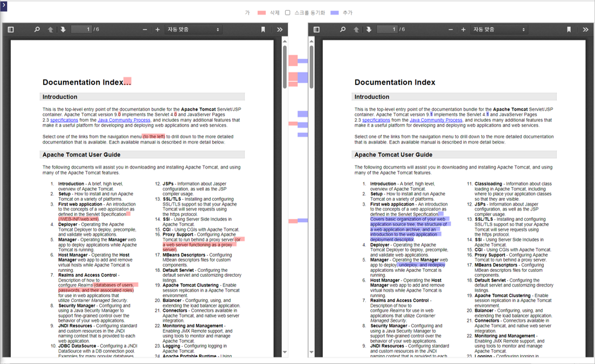595x364 pixels.
Task: Click the scroll-up arrow of the left document
Action: pos(285,41)
